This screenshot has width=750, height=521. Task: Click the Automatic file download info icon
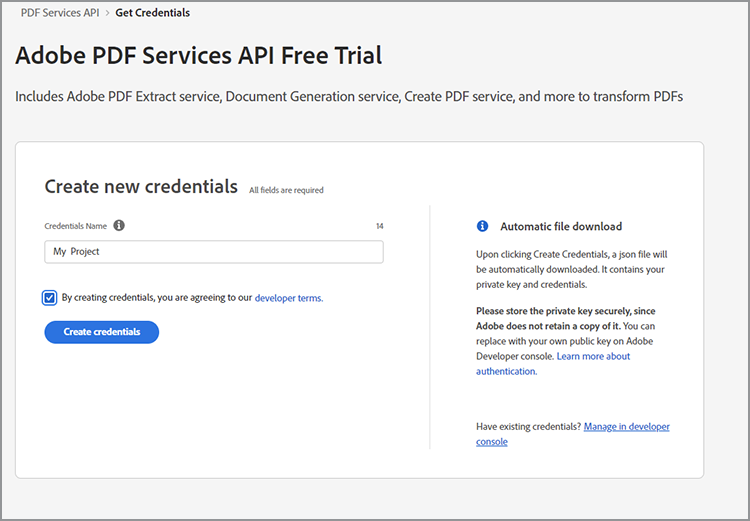[482, 226]
